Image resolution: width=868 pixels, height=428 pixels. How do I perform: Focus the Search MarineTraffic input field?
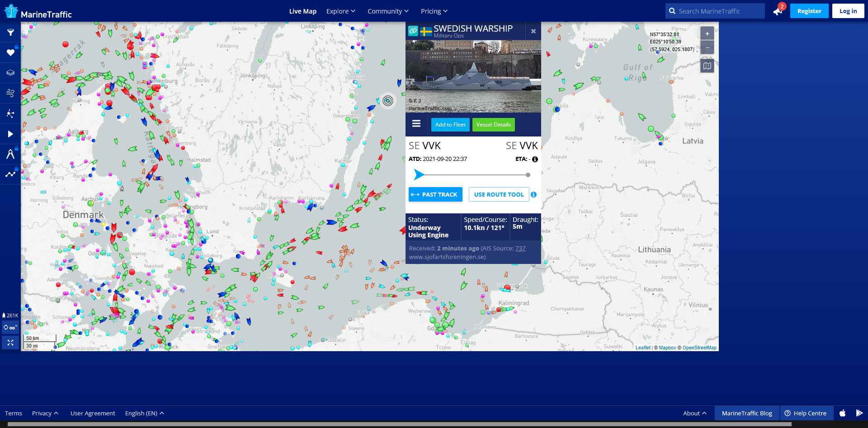pos(715,11)
